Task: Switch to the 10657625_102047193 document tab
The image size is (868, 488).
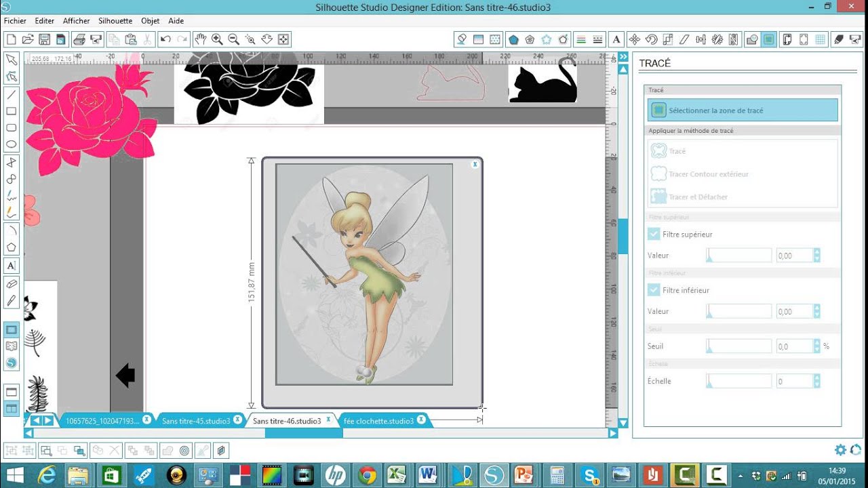Action: 102,421
